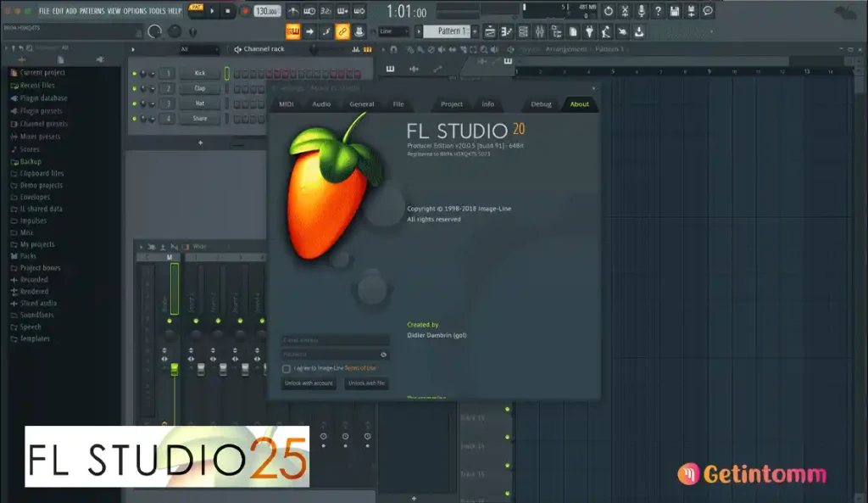Click the main volume knob below menu

tap(154, 32)
